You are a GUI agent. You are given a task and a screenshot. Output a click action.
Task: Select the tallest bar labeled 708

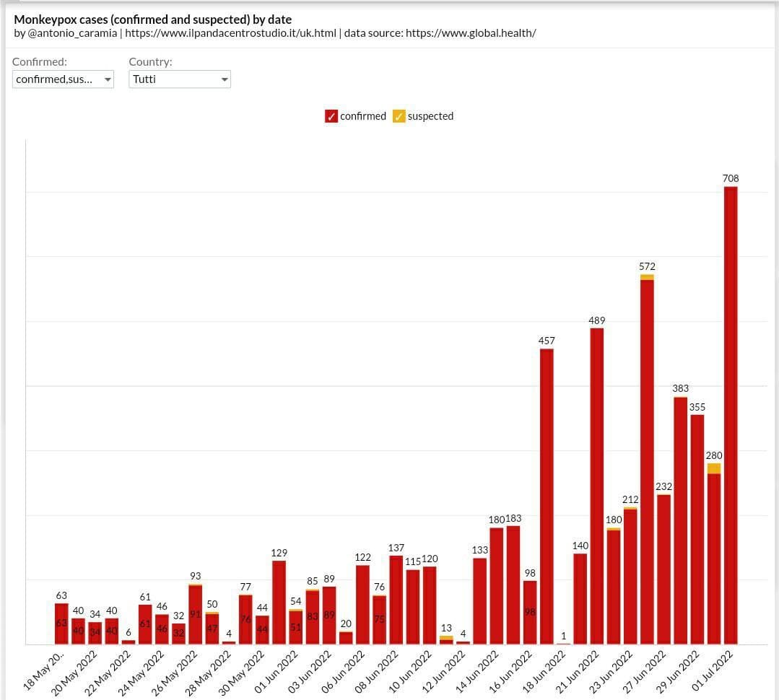click(731, 415)
